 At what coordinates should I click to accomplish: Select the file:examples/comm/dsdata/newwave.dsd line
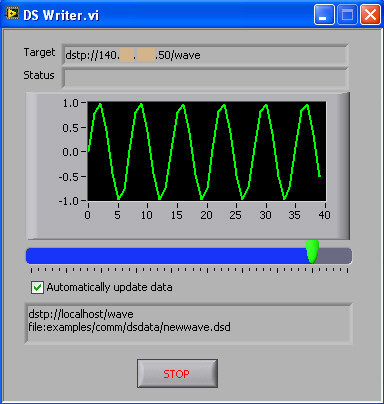129,327
